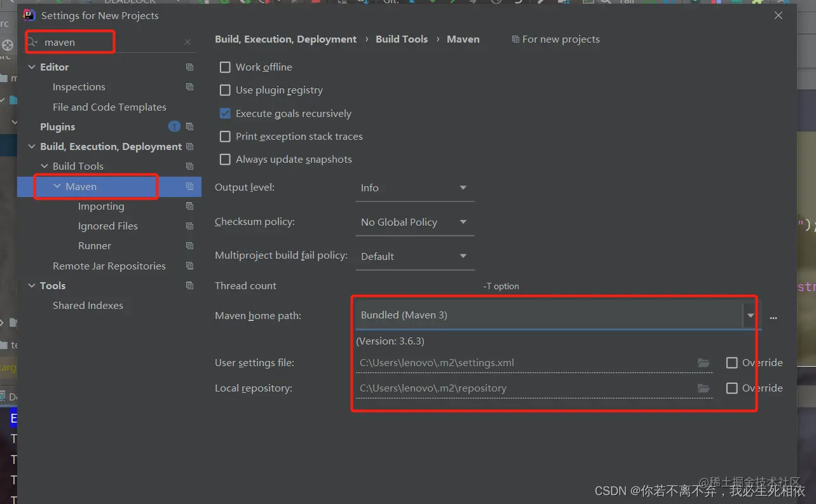This screenshot has height=504, width=816.
Task: Click the ellipsis browse button for Maven home
Action: [x=773, y=317]
